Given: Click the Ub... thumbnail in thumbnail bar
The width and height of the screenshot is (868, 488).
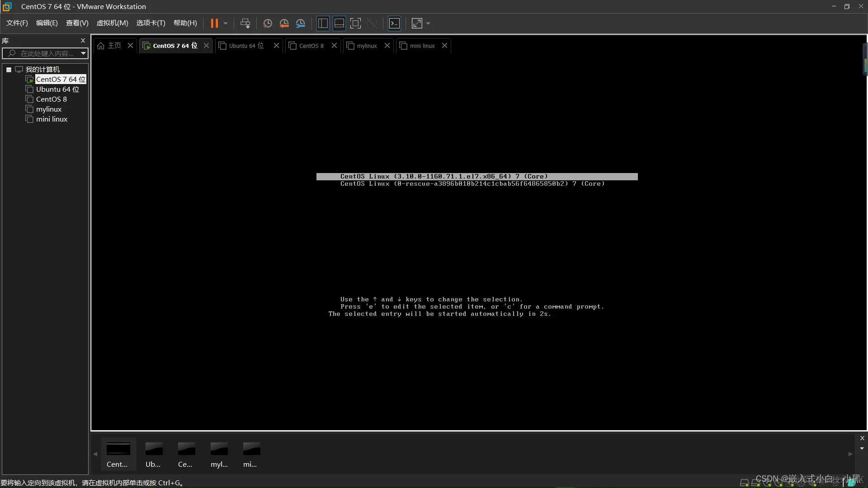Looking at the screenshot, I should coord(154,455).
